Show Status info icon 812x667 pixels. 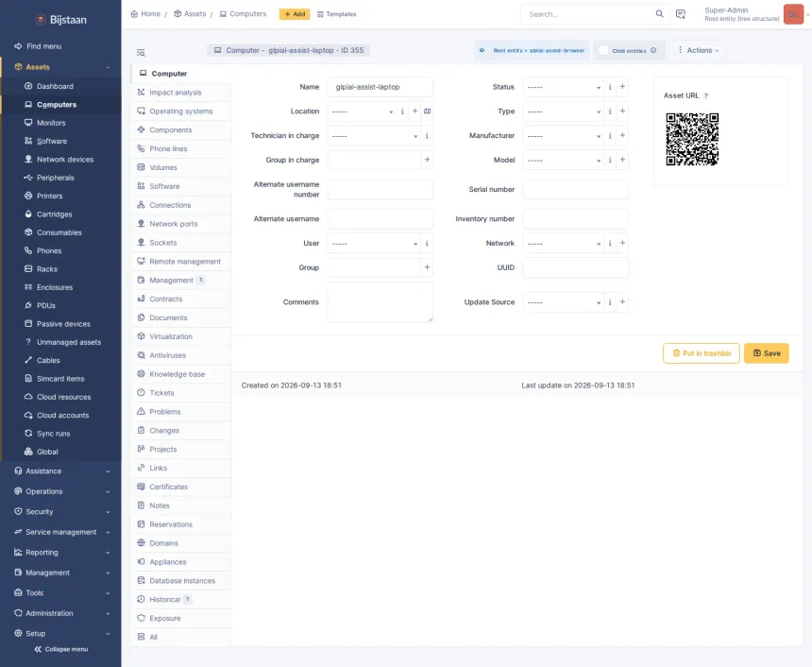coord(610,87)
